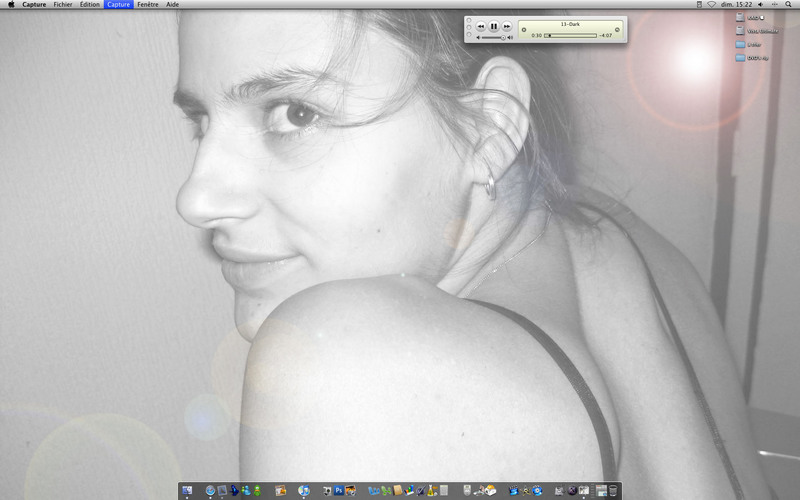800x500 pixels.
Task: Open MSN Messenger buddies icon in Dock
Action: tap(246, 490)
